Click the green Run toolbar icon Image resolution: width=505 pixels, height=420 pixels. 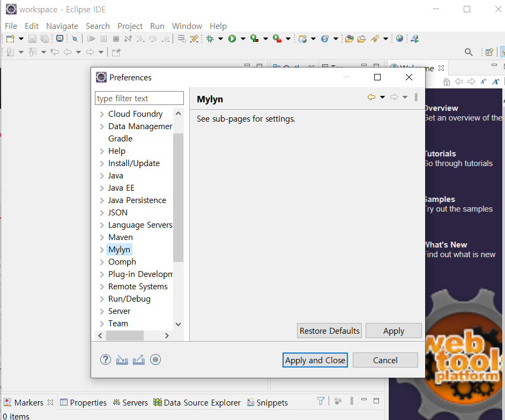(x=232, y=39)
